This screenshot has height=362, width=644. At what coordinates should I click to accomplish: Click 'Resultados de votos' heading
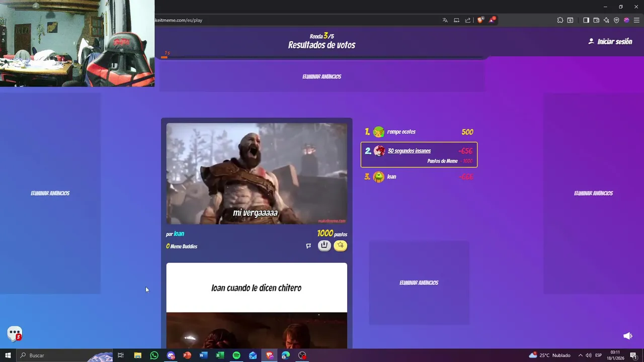(321, 45)
